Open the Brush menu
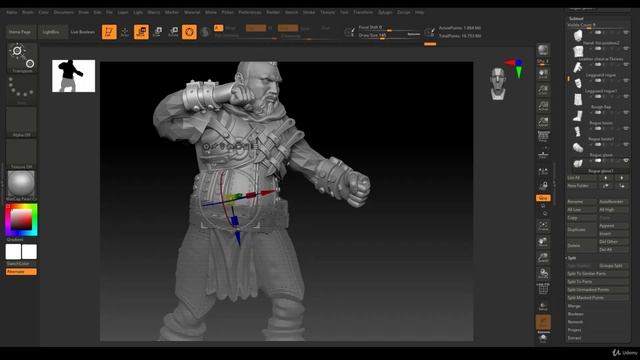The width and height of the screenshot is (640, 360). click(x=28, y=12)
